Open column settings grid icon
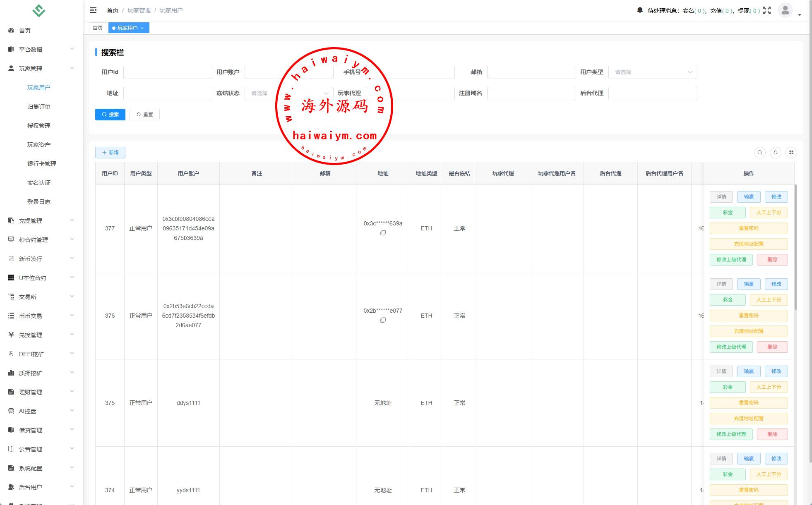Screen dimensions: 812x505 (x=791, y=153)
